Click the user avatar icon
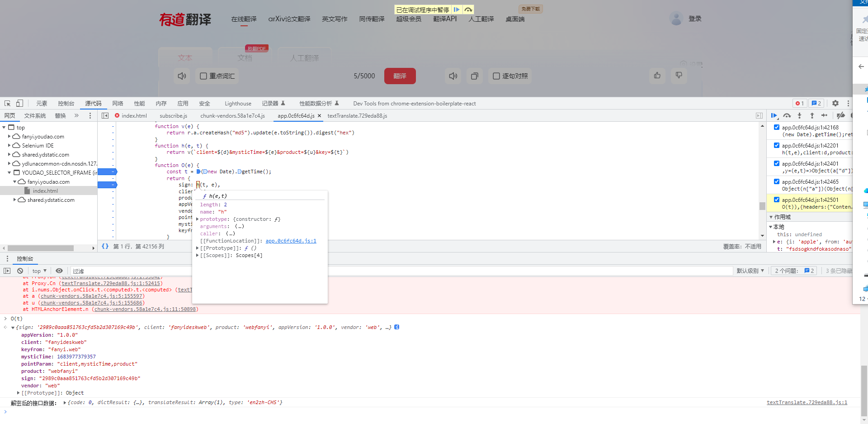Screen dimensions: 868x424 [676, 19]
